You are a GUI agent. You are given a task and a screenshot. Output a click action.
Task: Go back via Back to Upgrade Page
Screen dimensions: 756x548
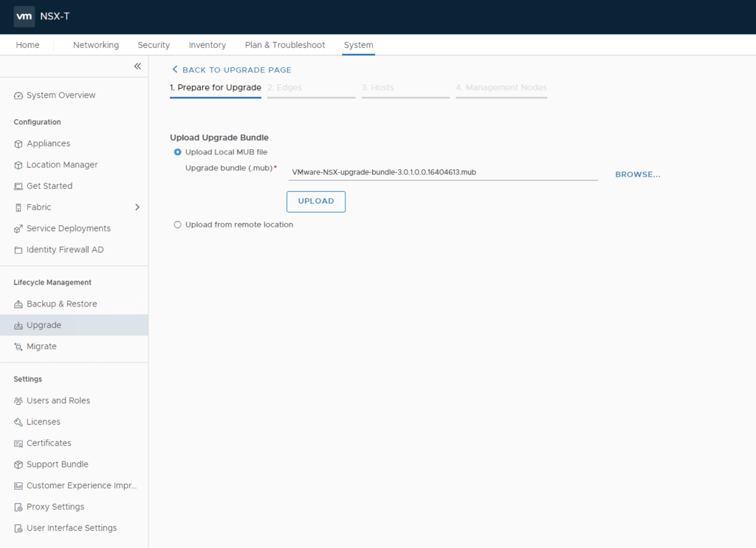pos(232,70)
